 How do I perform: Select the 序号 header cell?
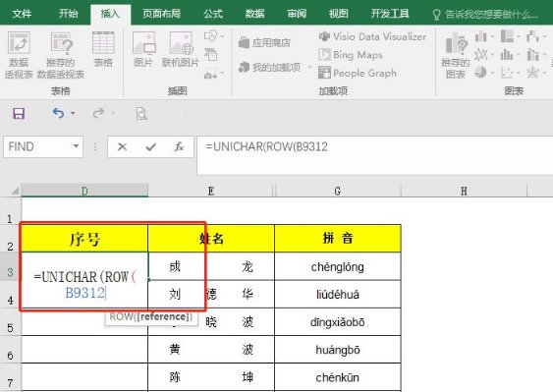point(84,239)
